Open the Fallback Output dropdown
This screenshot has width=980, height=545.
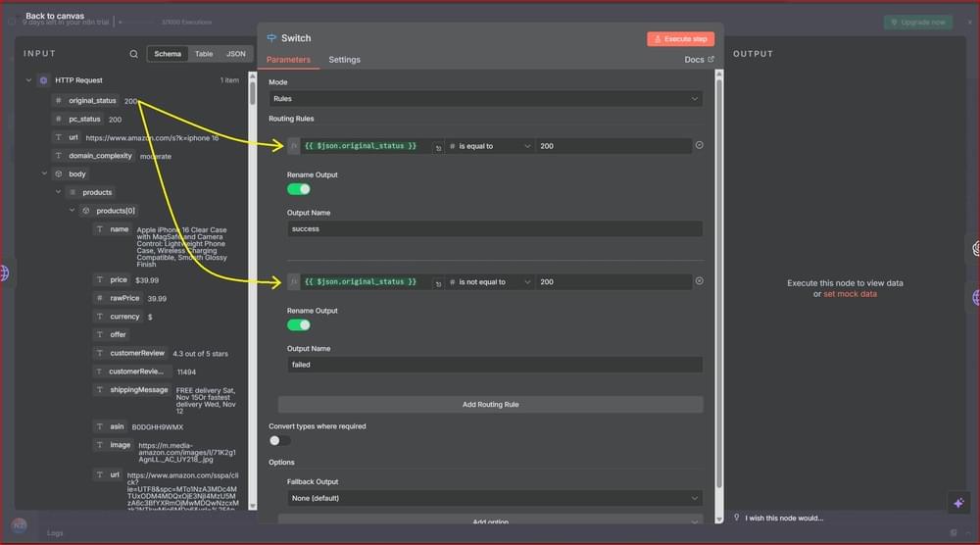point(494,498)
